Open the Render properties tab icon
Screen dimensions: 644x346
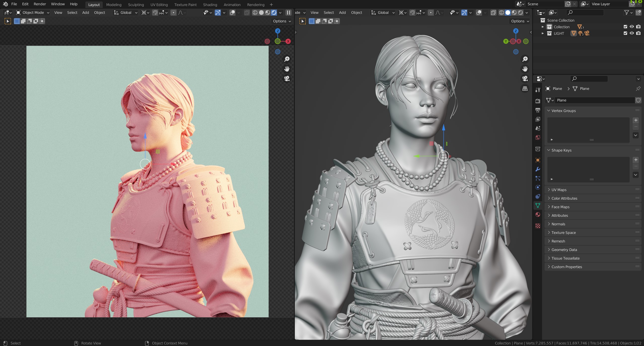click(x=538, y=101)
